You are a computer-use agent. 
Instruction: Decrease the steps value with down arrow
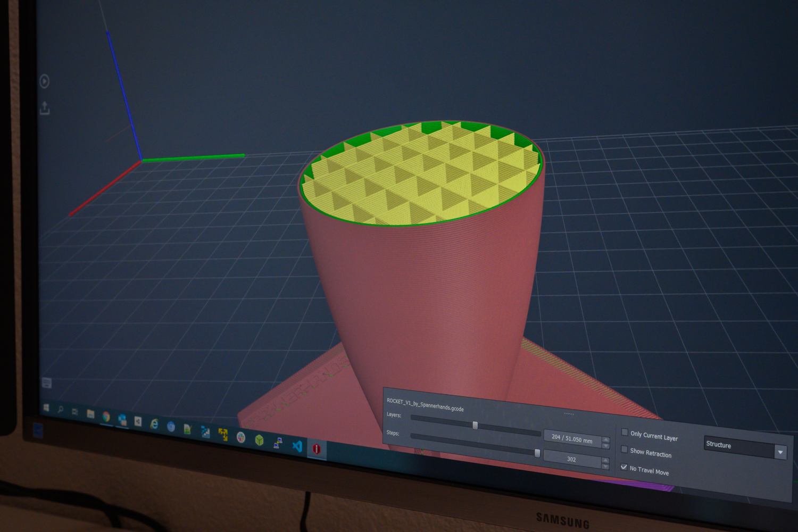(605, 467)
